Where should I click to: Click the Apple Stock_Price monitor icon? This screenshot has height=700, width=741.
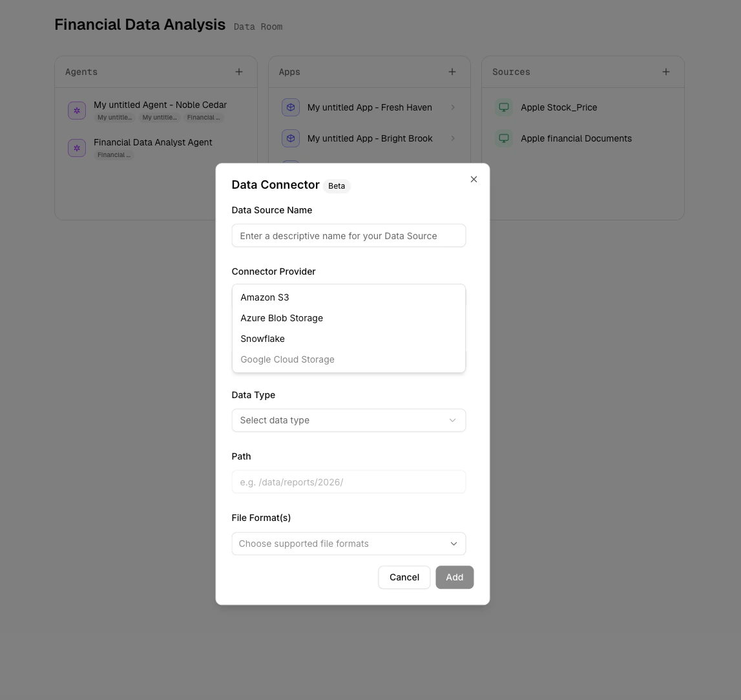pyautogui.click(x=504, y=107)
